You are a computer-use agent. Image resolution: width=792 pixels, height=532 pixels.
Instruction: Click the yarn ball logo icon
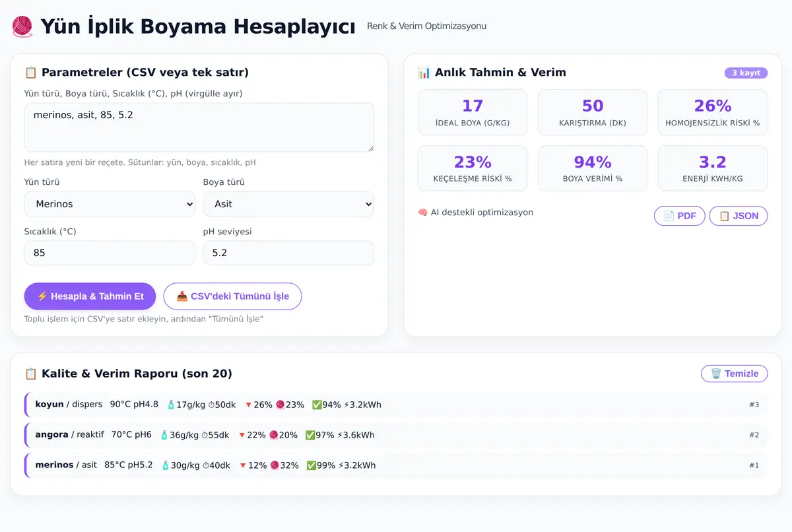click(22, 27)
